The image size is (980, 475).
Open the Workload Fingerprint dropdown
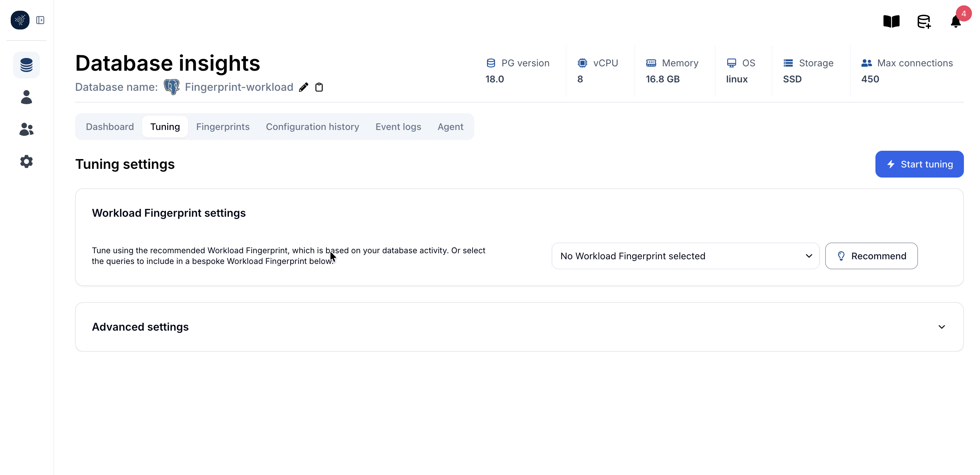tap(685, 256)
